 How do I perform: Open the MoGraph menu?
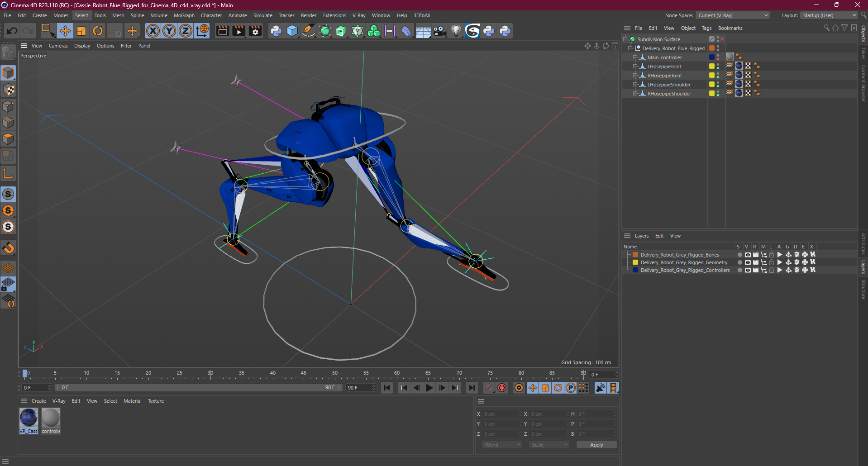tap(184, 15)
